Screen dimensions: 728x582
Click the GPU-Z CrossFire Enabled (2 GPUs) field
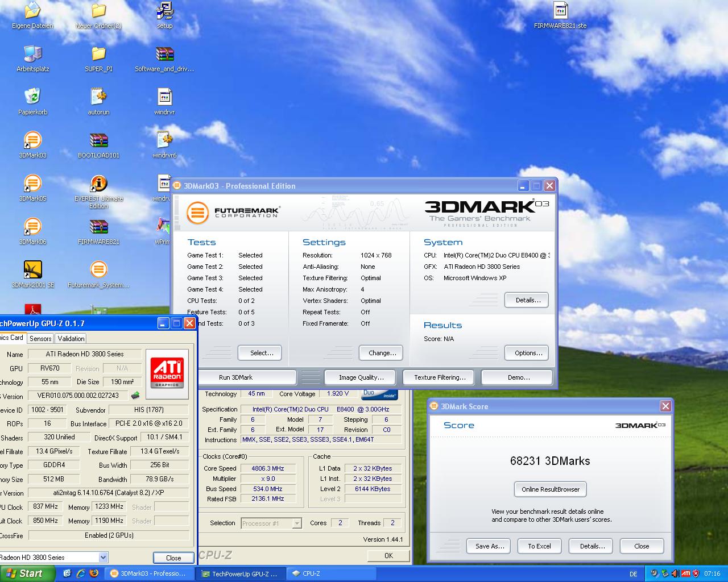click(x=109, y=535)
